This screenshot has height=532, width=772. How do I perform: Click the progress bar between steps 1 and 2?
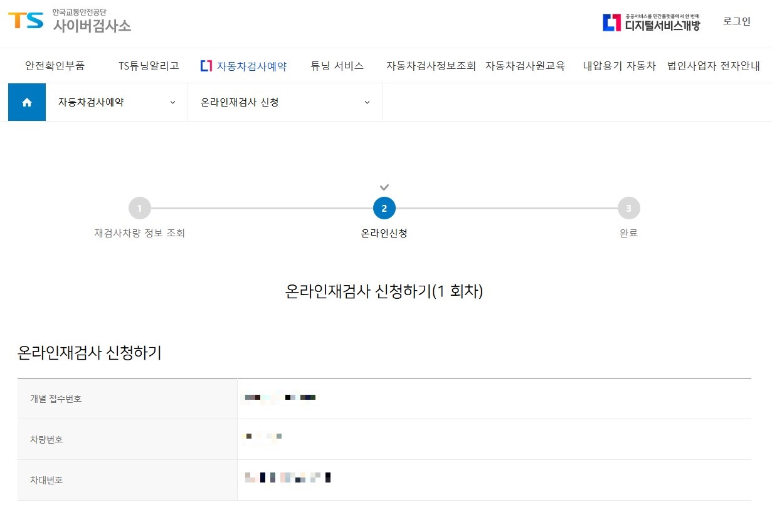point(262,207)
